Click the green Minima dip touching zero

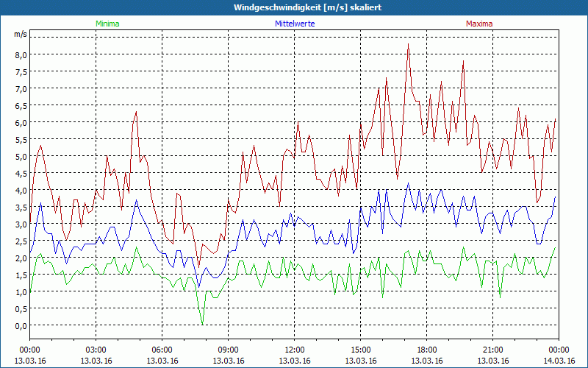202,324
